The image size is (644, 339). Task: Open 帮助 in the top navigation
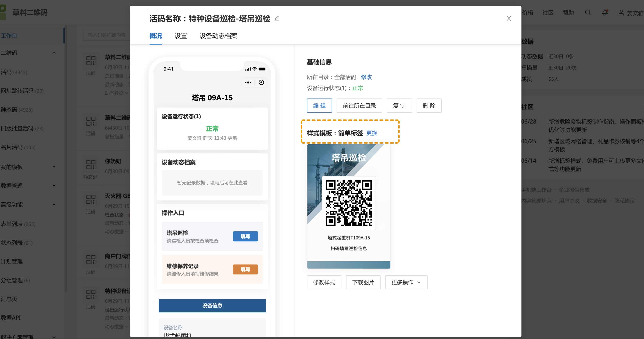pyautogui.click(x=568, y=13)
